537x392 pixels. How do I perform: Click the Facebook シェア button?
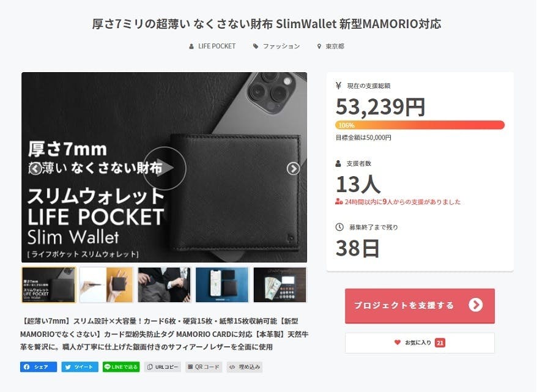(x=39, y=367)
